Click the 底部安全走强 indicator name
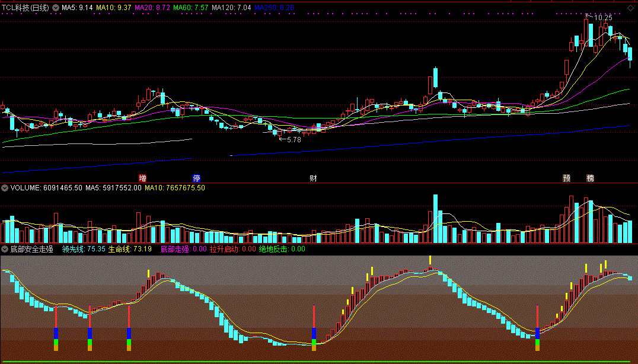Viewport: 638px width, 364px height. coord(32,249)
